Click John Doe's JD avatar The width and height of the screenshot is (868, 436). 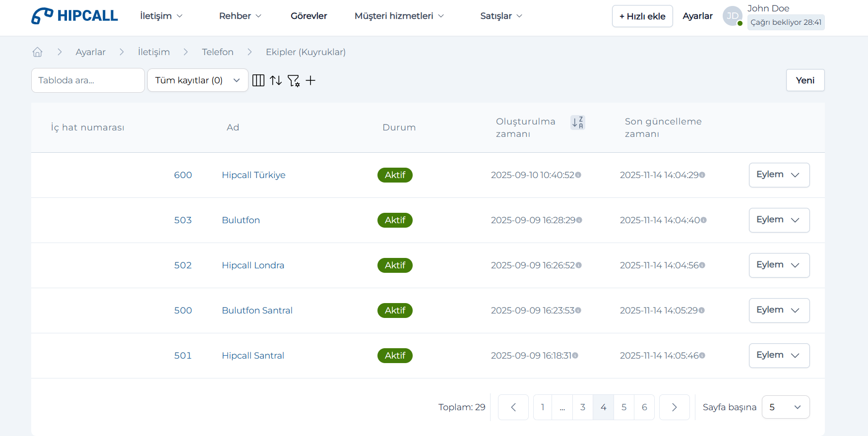tap(732, 16)
